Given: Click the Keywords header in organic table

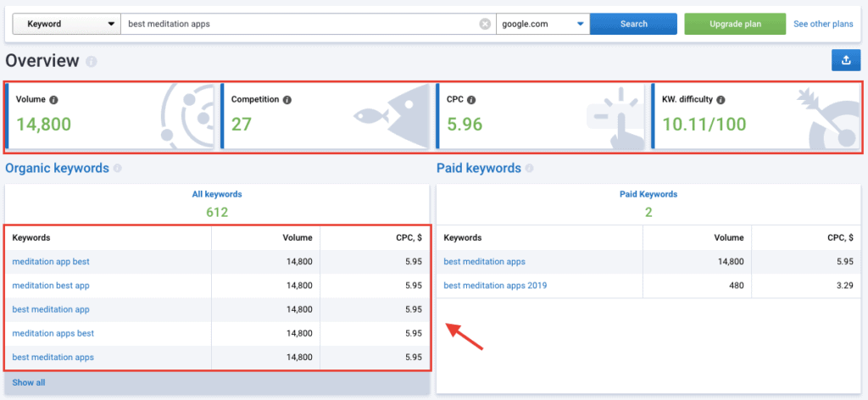Looking at the screenshot, I should (31, 238).
